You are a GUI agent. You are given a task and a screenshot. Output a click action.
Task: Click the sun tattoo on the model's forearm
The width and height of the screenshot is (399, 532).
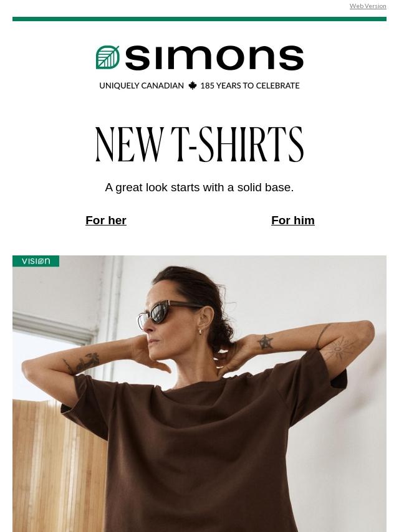click(337, 349)
